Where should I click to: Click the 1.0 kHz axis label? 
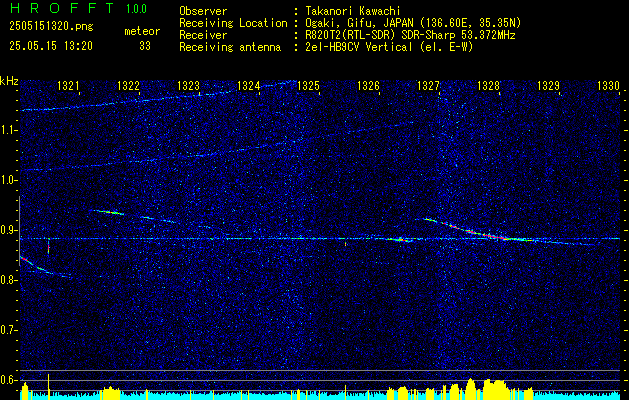[x=9, y=180]
